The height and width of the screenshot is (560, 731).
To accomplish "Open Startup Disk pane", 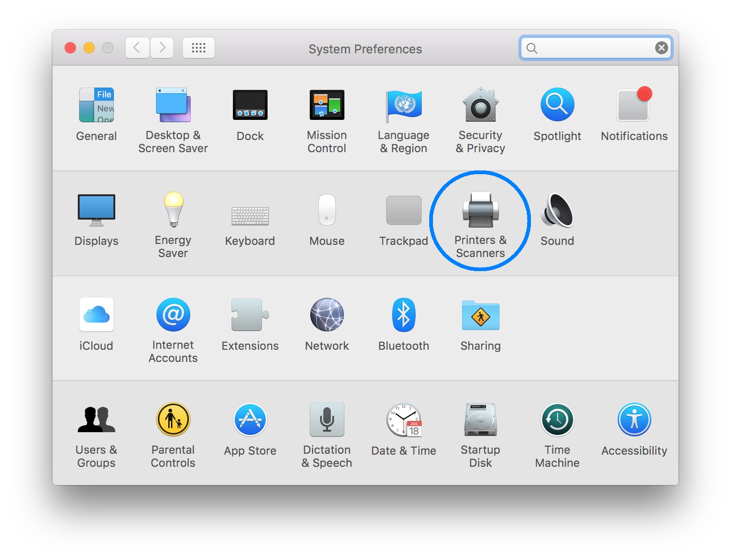I will point(480,435).
